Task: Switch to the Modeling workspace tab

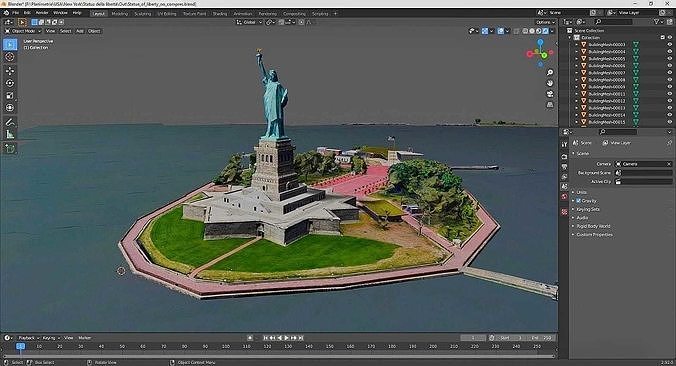Action: [119, 13]
